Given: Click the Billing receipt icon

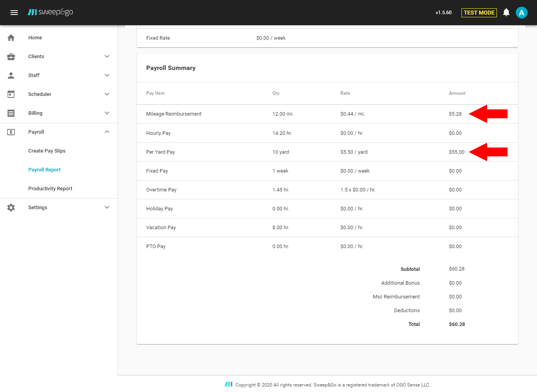Looking at the screenshot, I should tap(11, 113).
